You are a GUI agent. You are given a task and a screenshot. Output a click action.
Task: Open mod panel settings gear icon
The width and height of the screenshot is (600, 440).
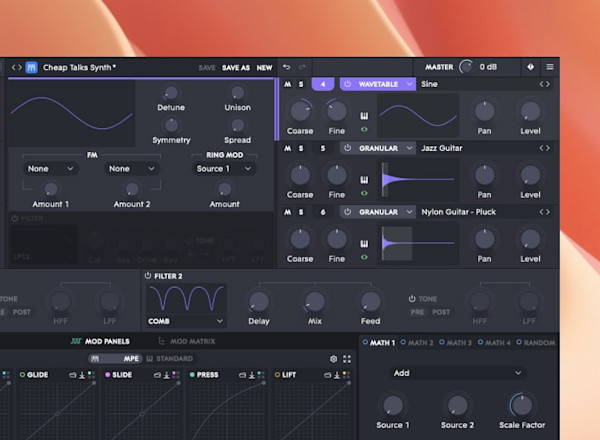point(334,359)
